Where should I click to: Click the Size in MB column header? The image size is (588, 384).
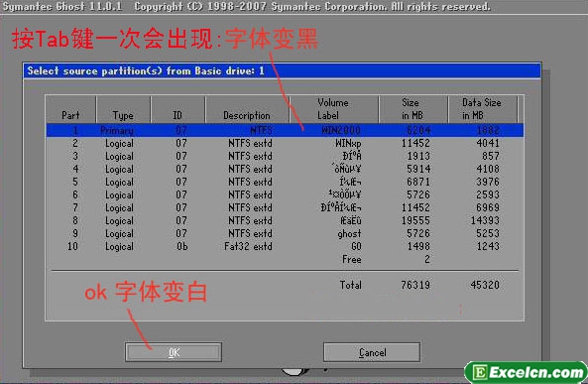click(x=412, y=109)
